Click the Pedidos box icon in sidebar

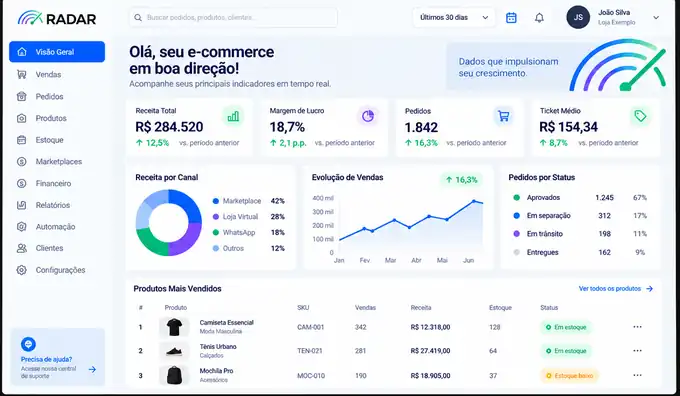(x=21, y=96)
